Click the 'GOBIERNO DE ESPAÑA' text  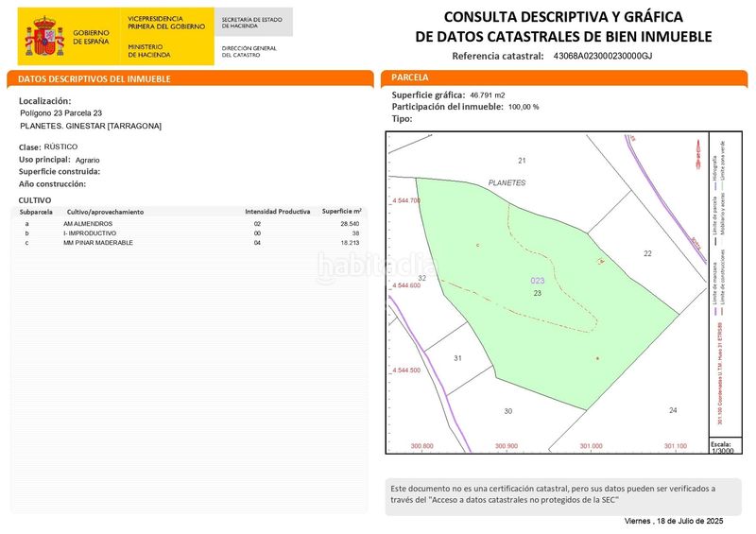tap(91, 37)
